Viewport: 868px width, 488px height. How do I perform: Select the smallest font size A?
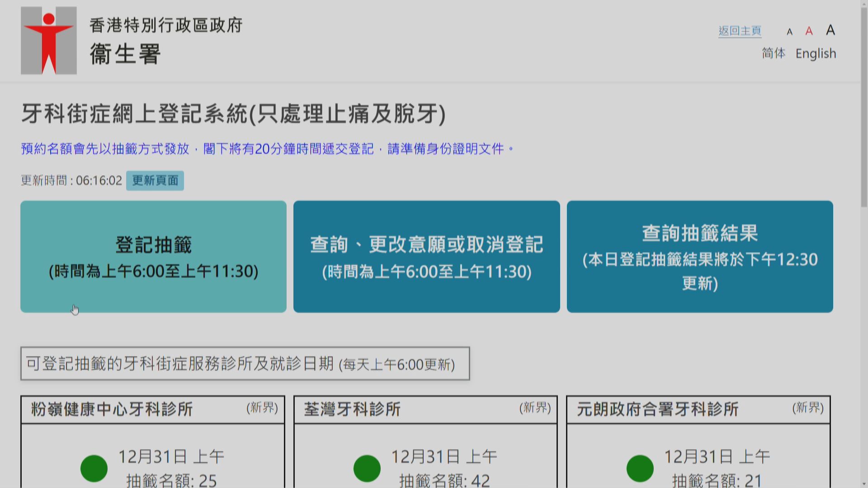[789, 32]
